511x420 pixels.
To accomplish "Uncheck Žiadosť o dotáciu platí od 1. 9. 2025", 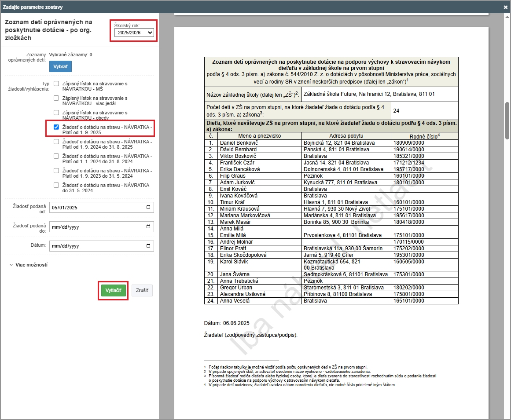I will click(x=56, y=127).
